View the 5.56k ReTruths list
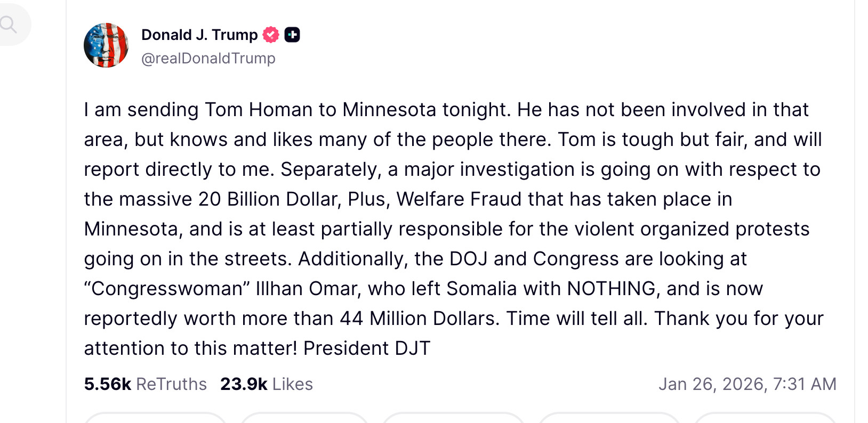The image size is (868, 423). click(x=145, y=384)
